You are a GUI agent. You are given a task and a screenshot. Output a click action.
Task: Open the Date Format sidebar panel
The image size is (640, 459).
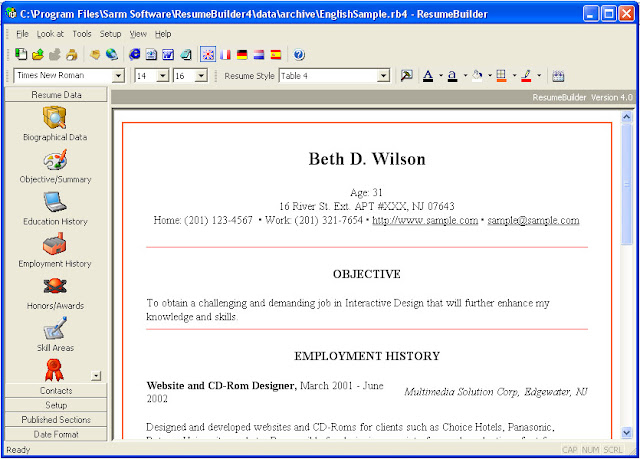[56, 435]
